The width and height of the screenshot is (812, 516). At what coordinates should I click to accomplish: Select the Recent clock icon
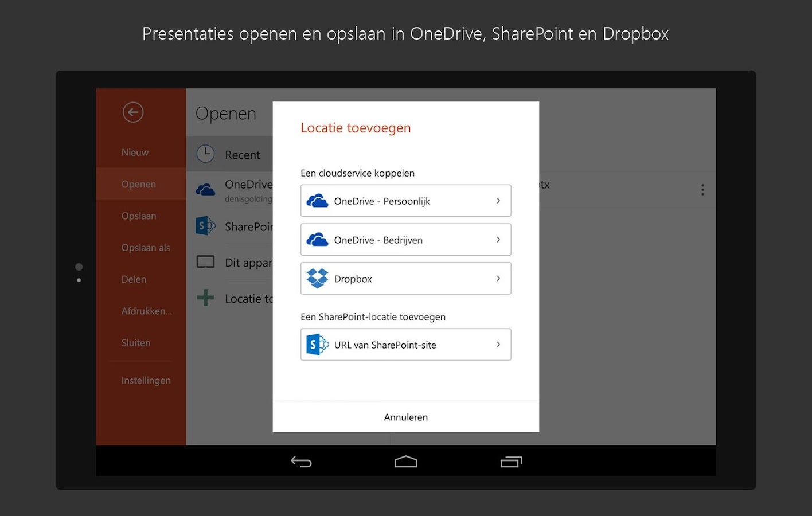[x=205, y=154]
